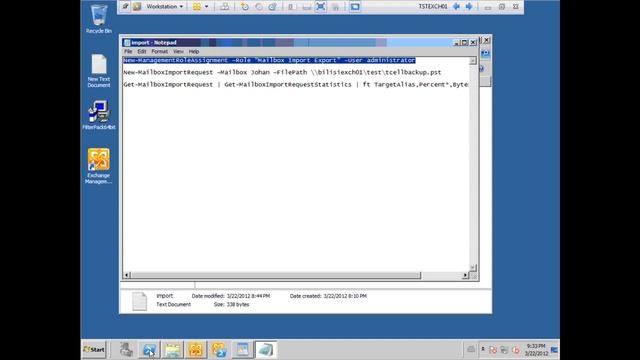Close the Explorer window behind Notepad
The image size is (640, 360).
(487, 40)
